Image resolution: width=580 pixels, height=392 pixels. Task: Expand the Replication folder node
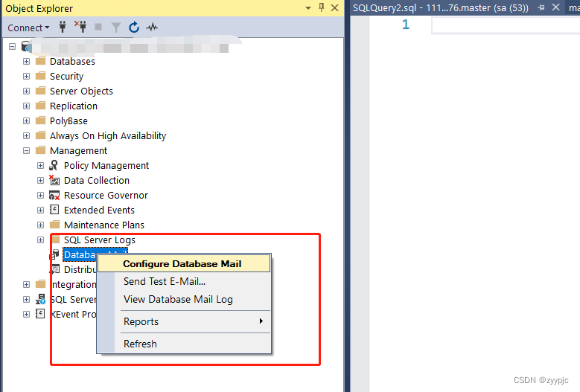point(26,106)
